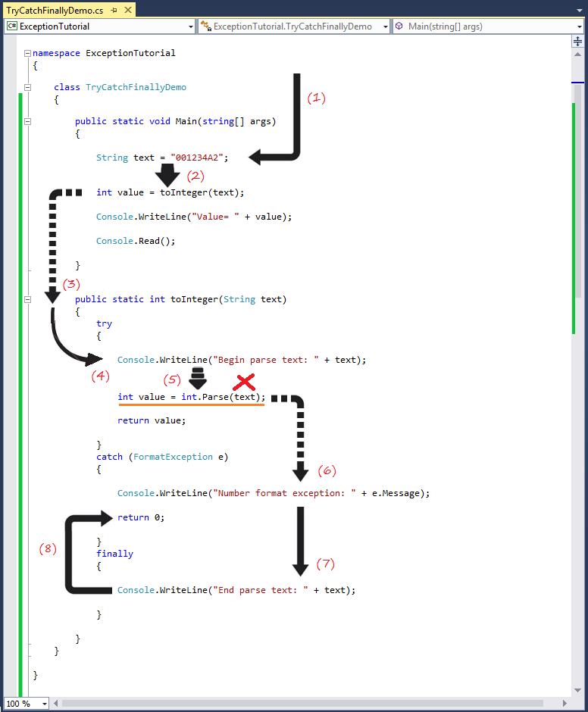Click the 'finally' keyword

[114, 554]
